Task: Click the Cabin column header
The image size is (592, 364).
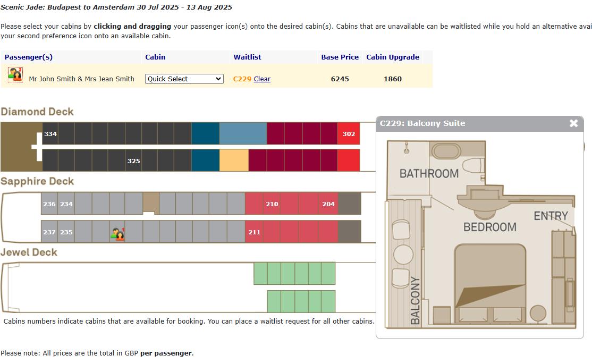Action: click(x=155, y=57)
